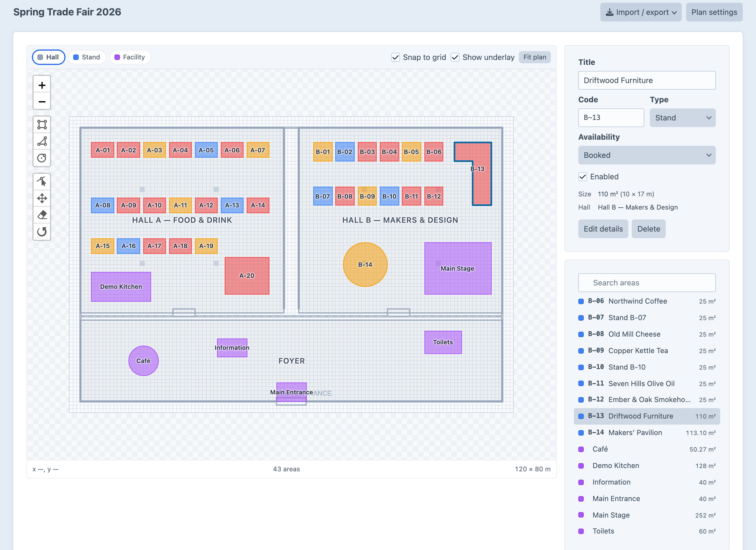Focus the Search areas field
This screenshot has height=550, width=756.
coord(647,283)
